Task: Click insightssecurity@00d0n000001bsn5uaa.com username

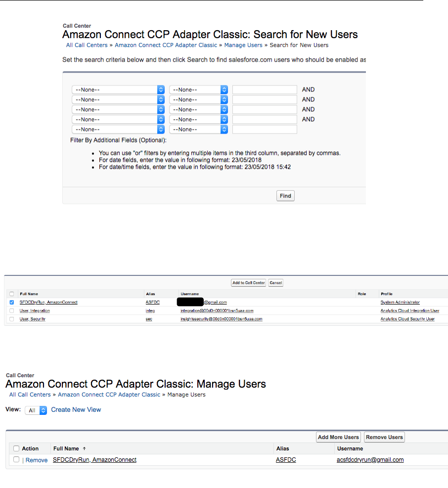Action: point(222,319)
